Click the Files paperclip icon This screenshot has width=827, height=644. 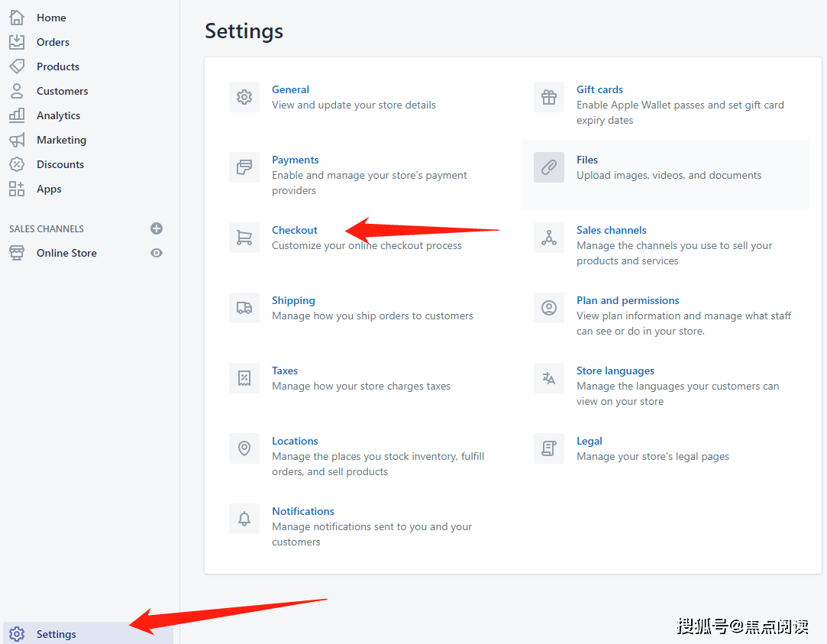(x=549, y=167)
